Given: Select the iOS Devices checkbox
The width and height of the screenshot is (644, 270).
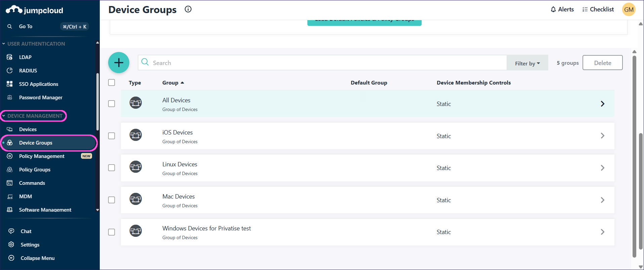Looking at the screenshot, I should pyautogui.click(x=112, y=136).
